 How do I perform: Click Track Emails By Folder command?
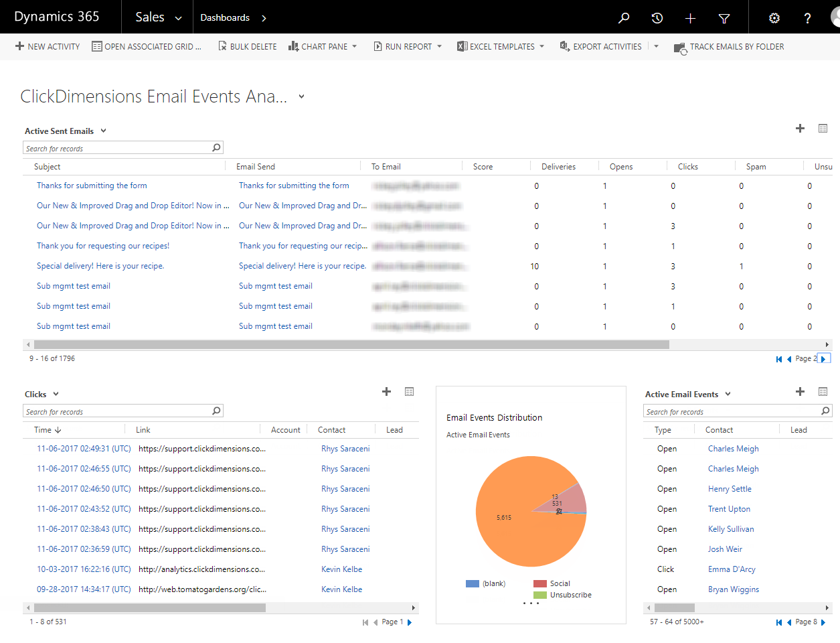[x=729, y=47]
